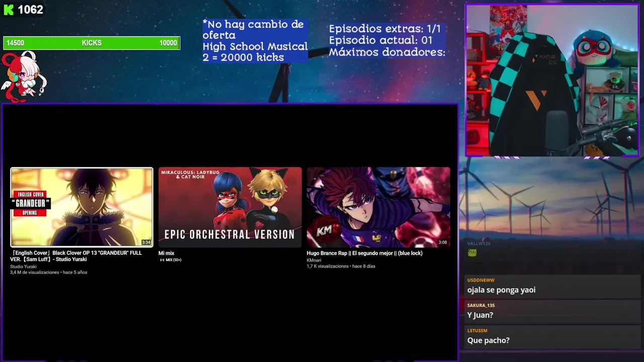Image resolution: width=644 pixels, height=362 pixels.
Task: Open the Miraculous Ladybug Epic Orchestral thumbnail
Action: (x=230, y=207)
